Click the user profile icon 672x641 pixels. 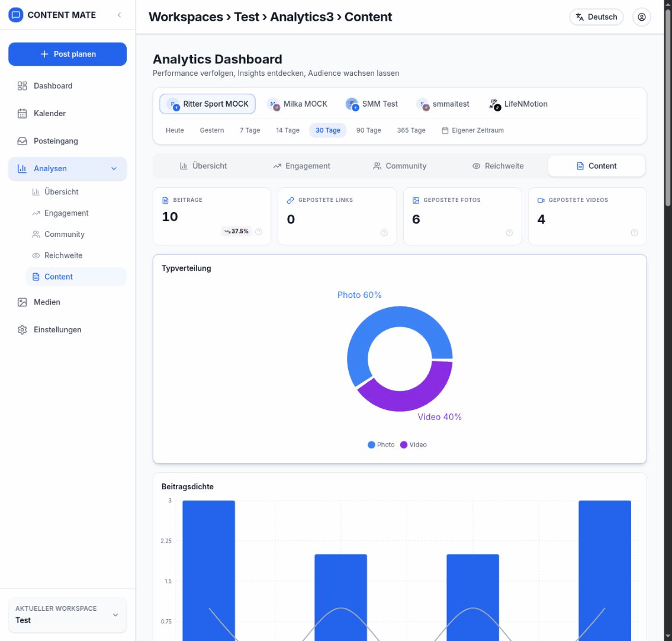(x=641, y=17)
